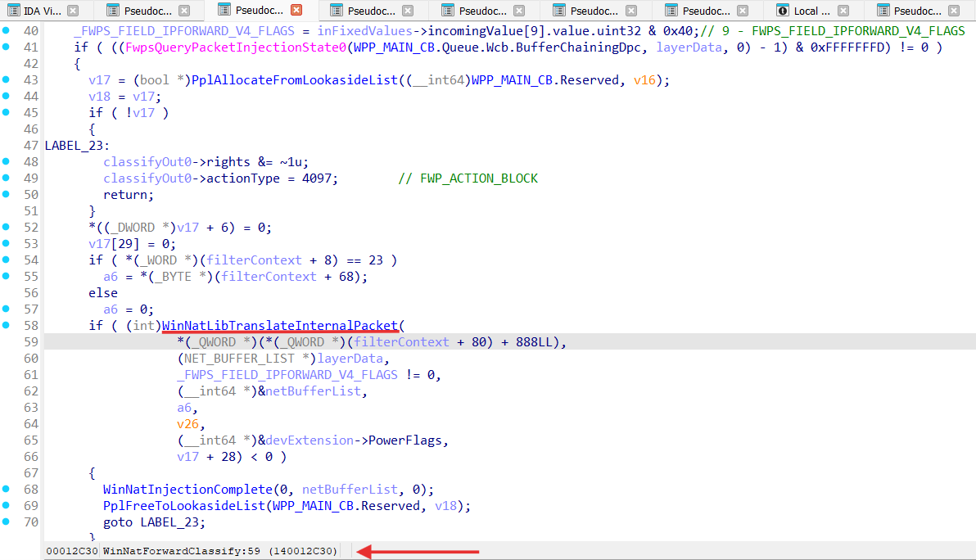
Task: Close the IDA View tab
Action: (x=73, y=11)
